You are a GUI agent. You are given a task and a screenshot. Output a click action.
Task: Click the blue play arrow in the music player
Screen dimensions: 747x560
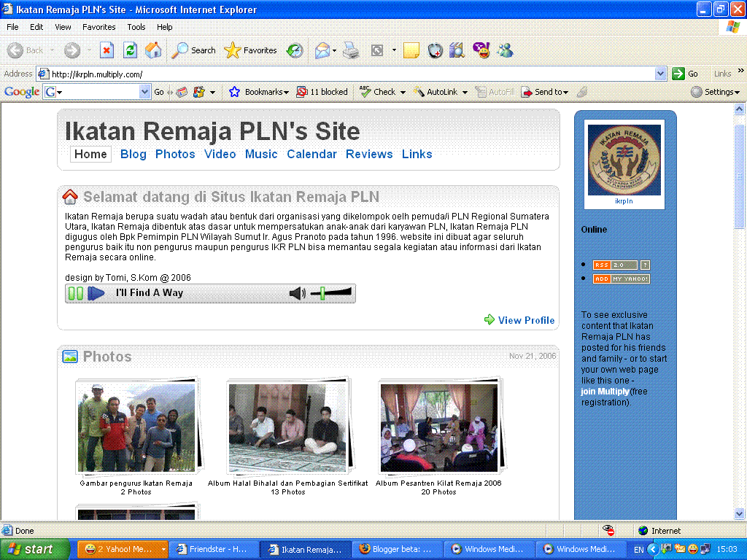click(x=96, y=293)
